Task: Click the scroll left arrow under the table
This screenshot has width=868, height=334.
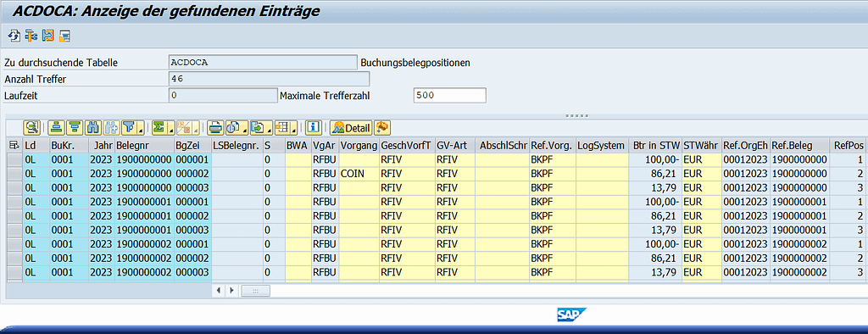Action: [x=219, y=290]
